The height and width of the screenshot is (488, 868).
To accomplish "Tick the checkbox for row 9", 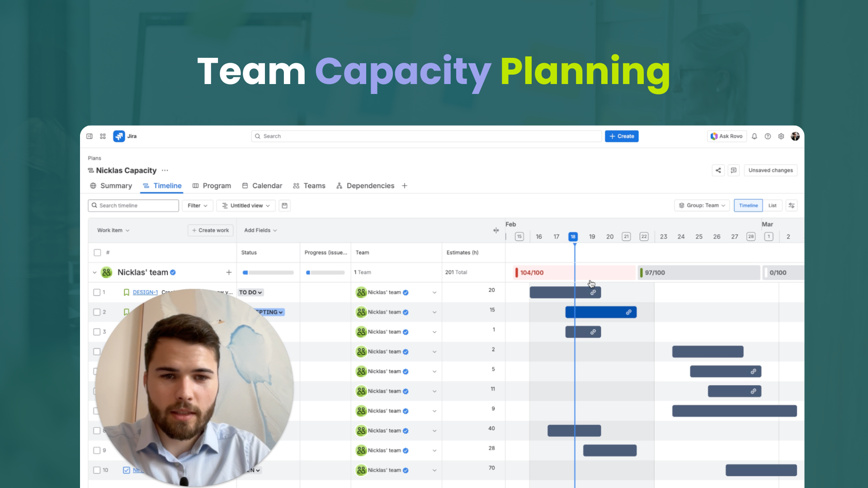I will 97,450.
